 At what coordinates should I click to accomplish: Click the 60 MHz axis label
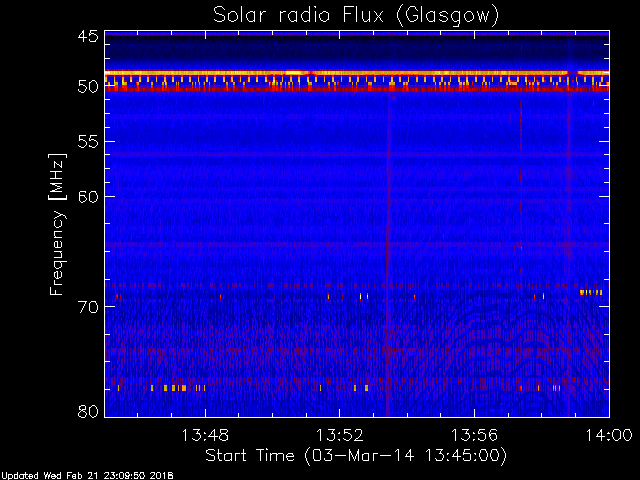(88, 197)
